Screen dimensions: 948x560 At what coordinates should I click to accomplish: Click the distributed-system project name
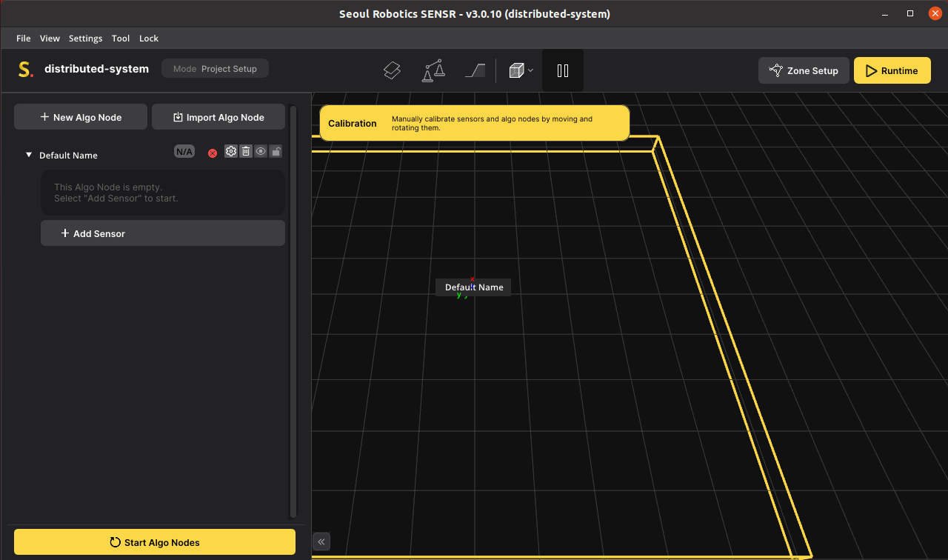96,69
